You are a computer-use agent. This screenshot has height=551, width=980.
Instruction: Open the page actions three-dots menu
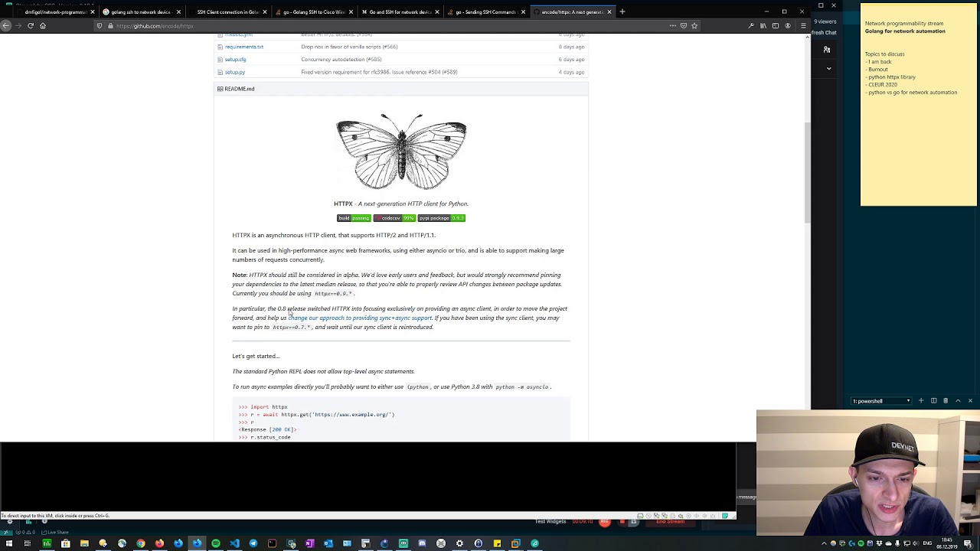pos(673,25)
